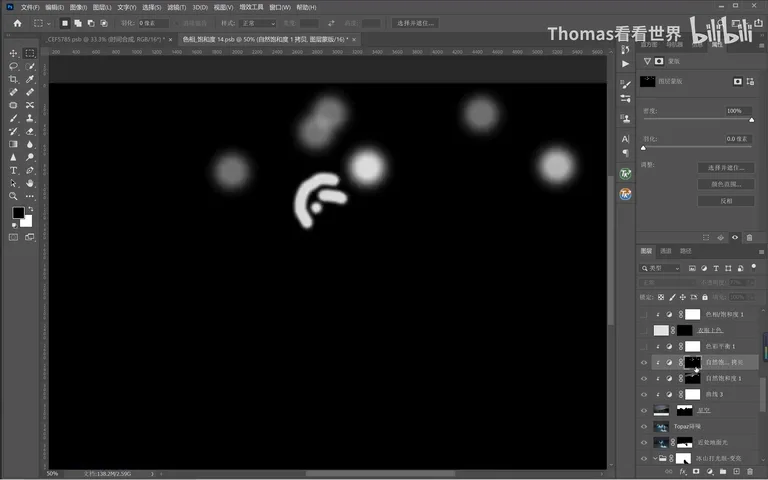Open the 样式 style dropdown in the options bar

pyautogui.click(x=259, y=23)
